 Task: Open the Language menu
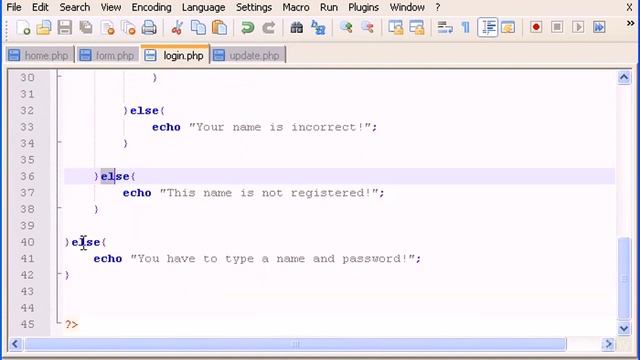pyautogui.click(x=203, y=7)
